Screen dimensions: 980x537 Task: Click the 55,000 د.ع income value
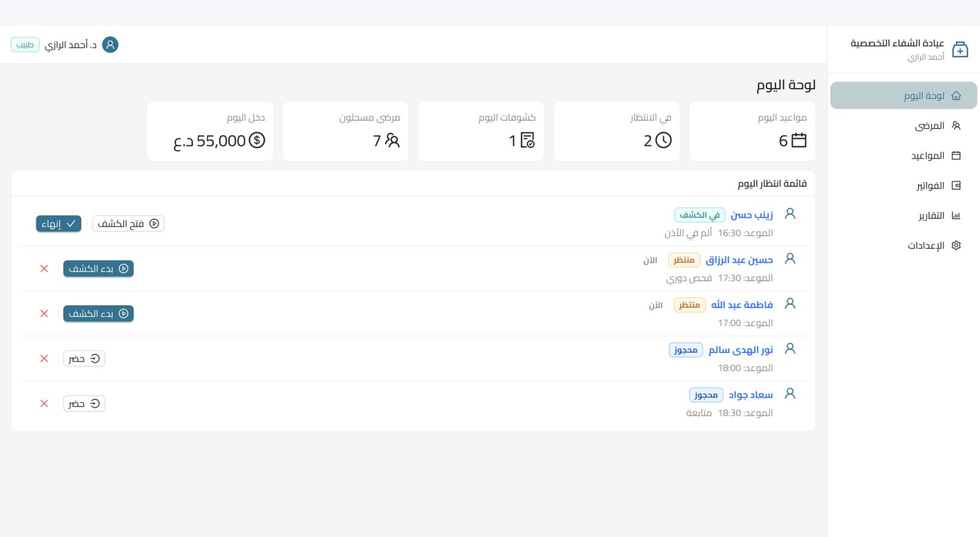[209, 141]
